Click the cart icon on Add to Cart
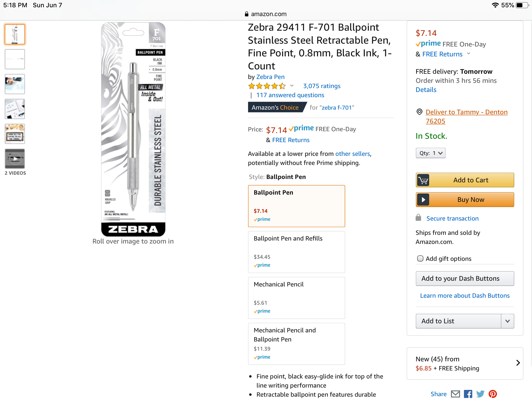 point(423,180)
